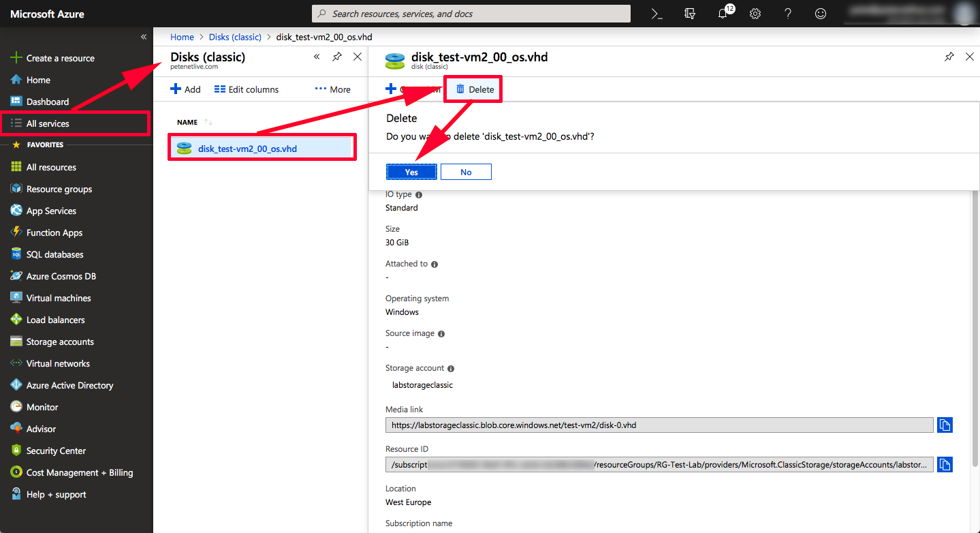Collapse the Disks (classic) blade
Viewport: 980px width, 533px height.
point(317,57)
